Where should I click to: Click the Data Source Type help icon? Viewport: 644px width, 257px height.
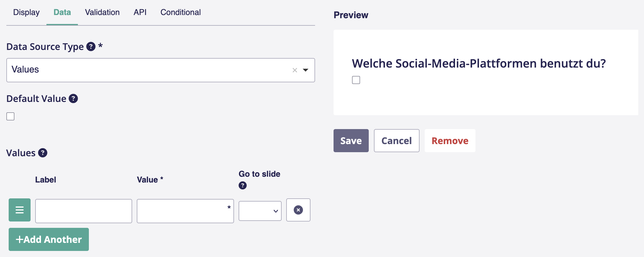point(91,46)
